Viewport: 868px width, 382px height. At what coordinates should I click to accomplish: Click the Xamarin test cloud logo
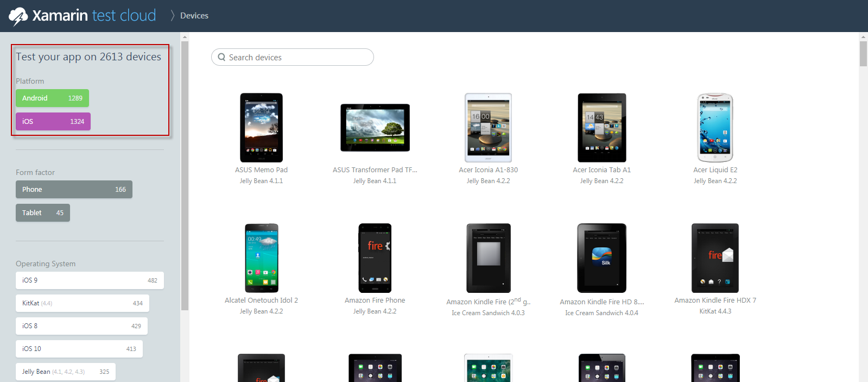[x=83, y=16]
